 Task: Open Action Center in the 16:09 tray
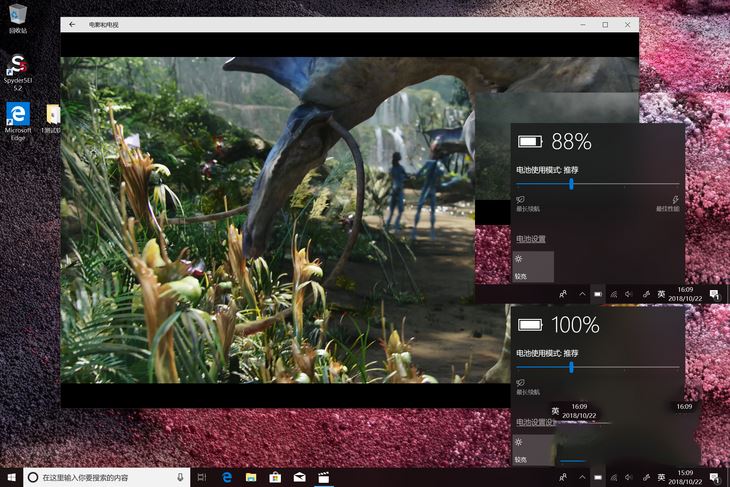click(714, 294)
